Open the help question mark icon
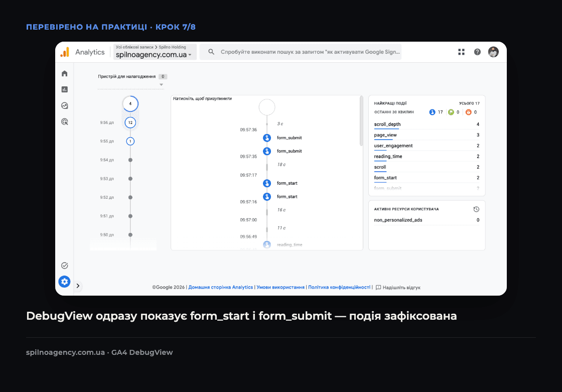 click(x=477, y=52)
